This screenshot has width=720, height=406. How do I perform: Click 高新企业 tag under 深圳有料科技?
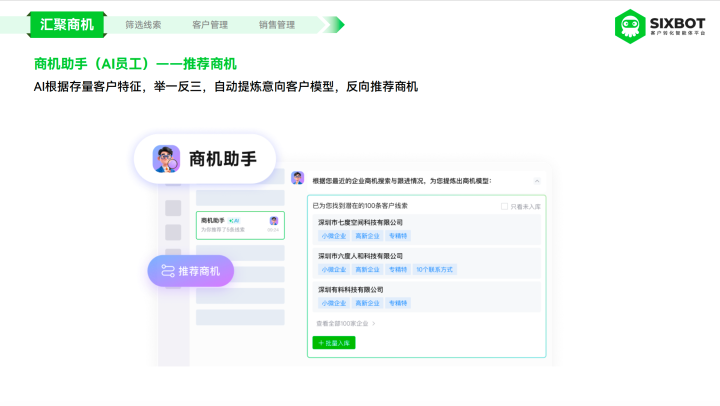click(x=367, y=303)
